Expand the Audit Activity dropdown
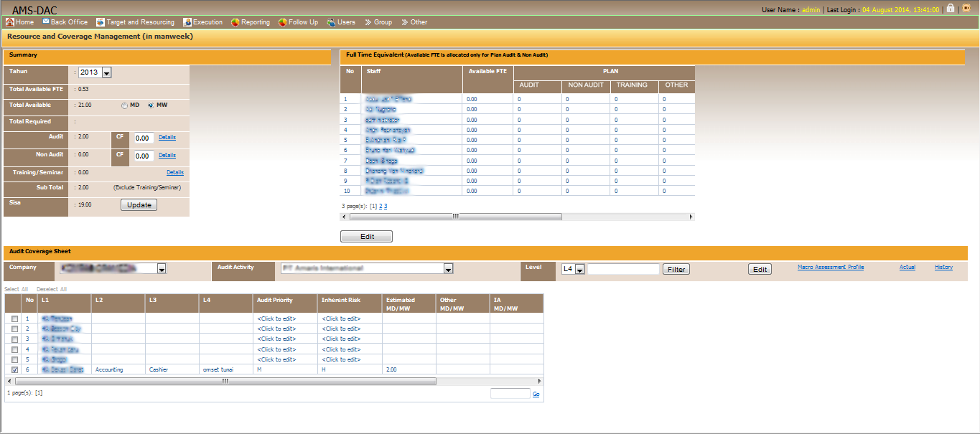Viewport: 980px width, 434px height. pyautogui.click(x=448, y=269)
